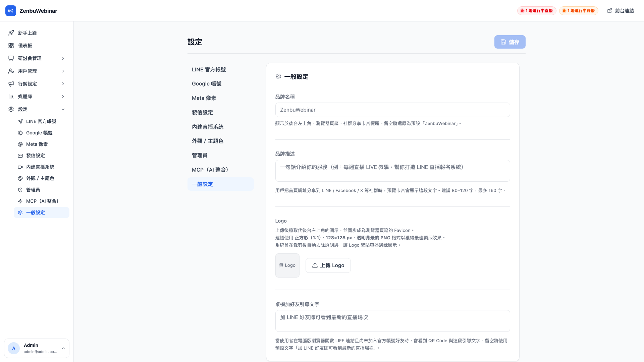Click the admin@admin.co... email text
The image size is (644, 362).
[40, 352]
